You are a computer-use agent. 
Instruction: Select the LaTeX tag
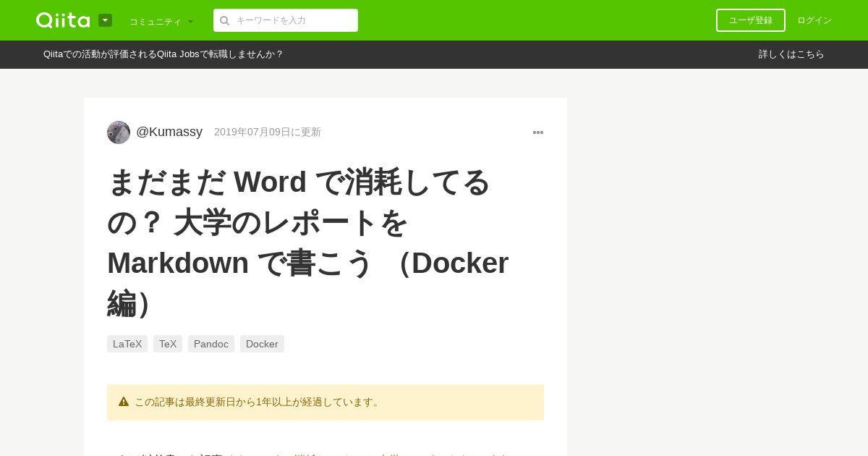(127, 344)
